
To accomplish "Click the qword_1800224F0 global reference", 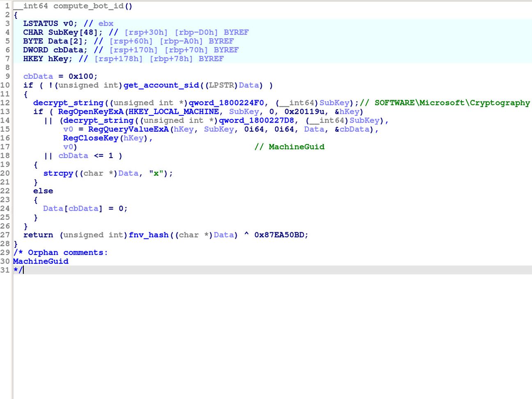I will 226,103.
